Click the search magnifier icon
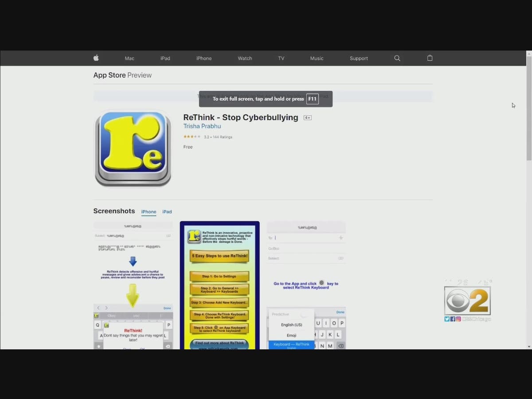Image resolution: width=532 pixels, height=399 pixels. 397,58
